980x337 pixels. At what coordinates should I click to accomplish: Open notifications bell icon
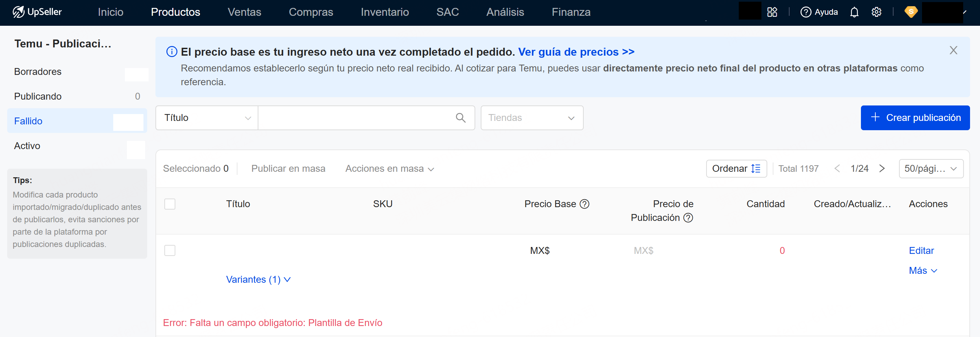(854, 12)
